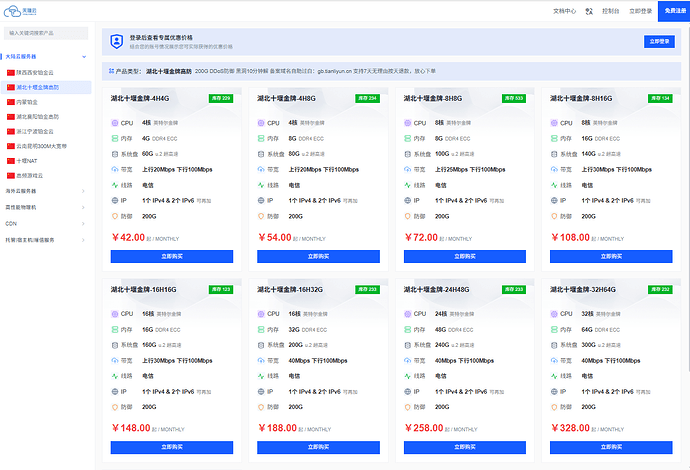Screen dimensions: 690x470
Task: Click the ¥42.00 price text
Action: [x=128, y=238]
